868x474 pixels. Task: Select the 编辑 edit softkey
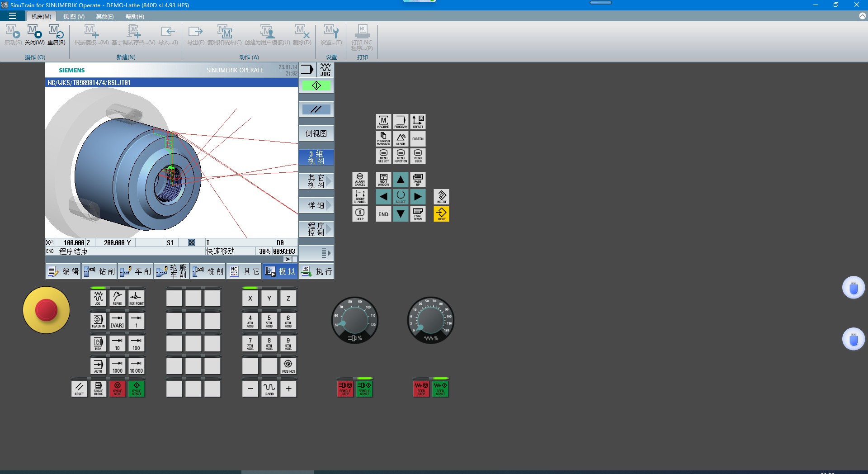pyautogui.click(x=63, y=271)
